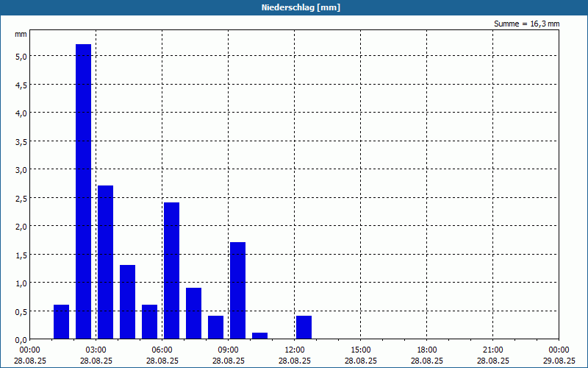
Task: Click the 00:00 label for 29.08.25
Action: point(559,350)
